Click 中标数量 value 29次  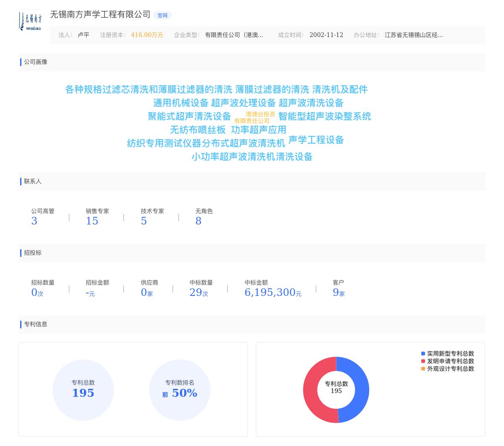199,293
